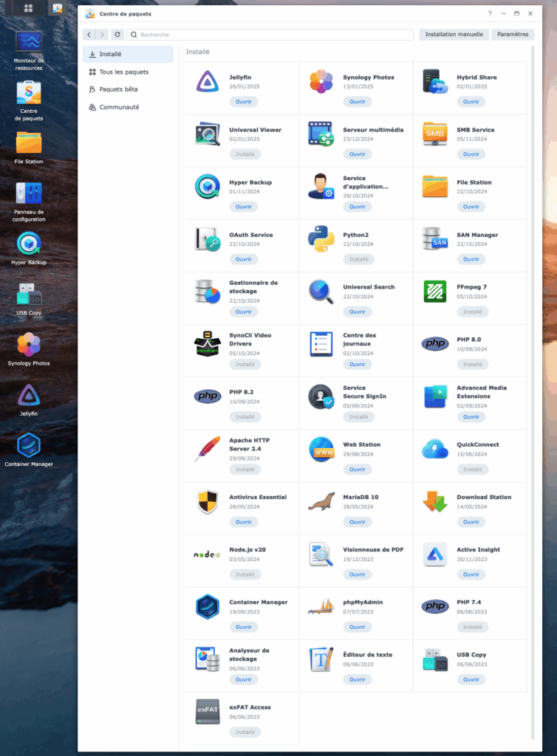Open the main menu grid icon
This screenshot has width=557, height=756.
coord(29,8)
